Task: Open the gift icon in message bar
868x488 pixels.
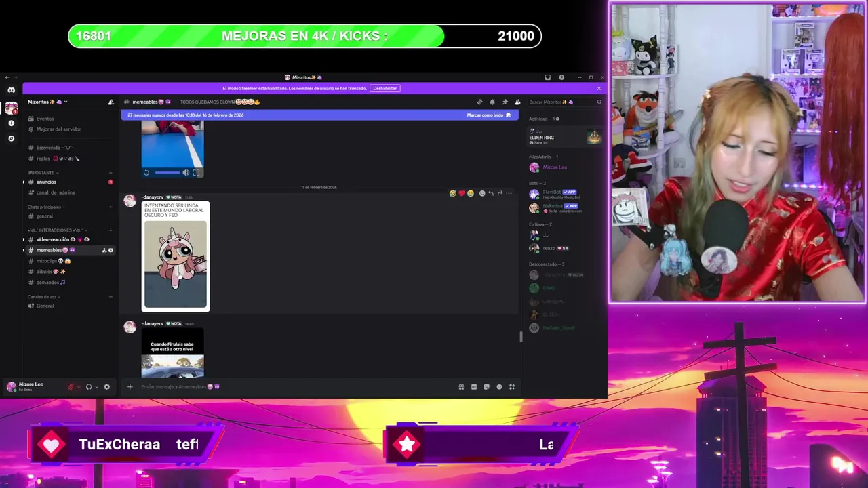Action: (461, 387)
